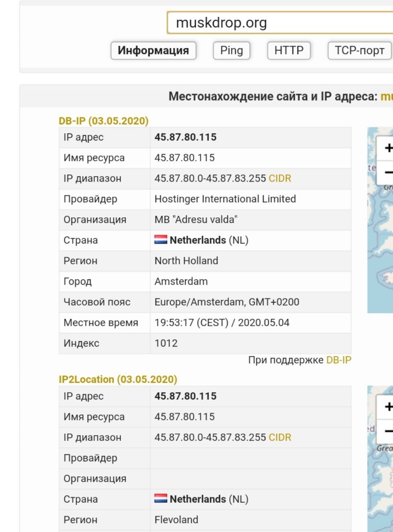Follow the DB-IP link after При поддержке
This screenshot has width=393, height=532.
tap(339, 360)
